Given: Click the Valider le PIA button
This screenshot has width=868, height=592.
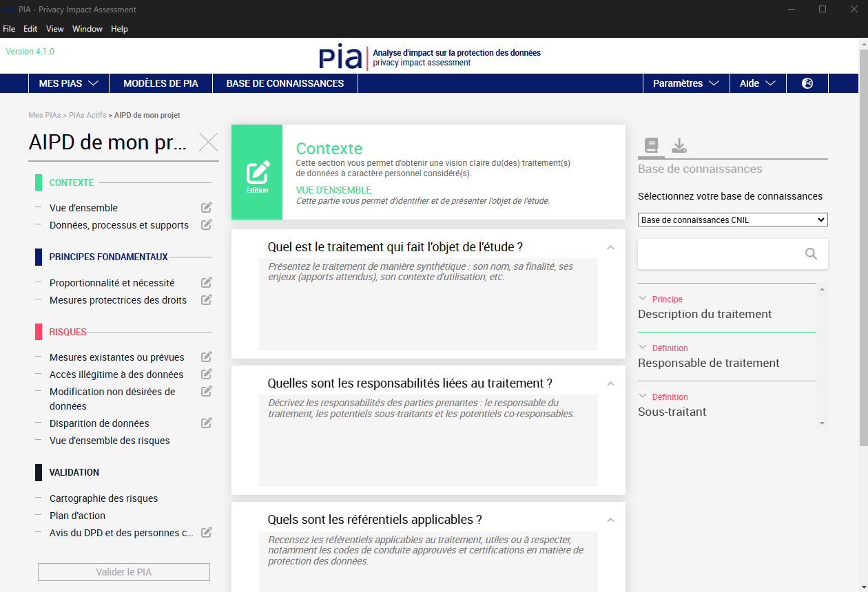Looking at the screenshot, I should pos(124,572).
